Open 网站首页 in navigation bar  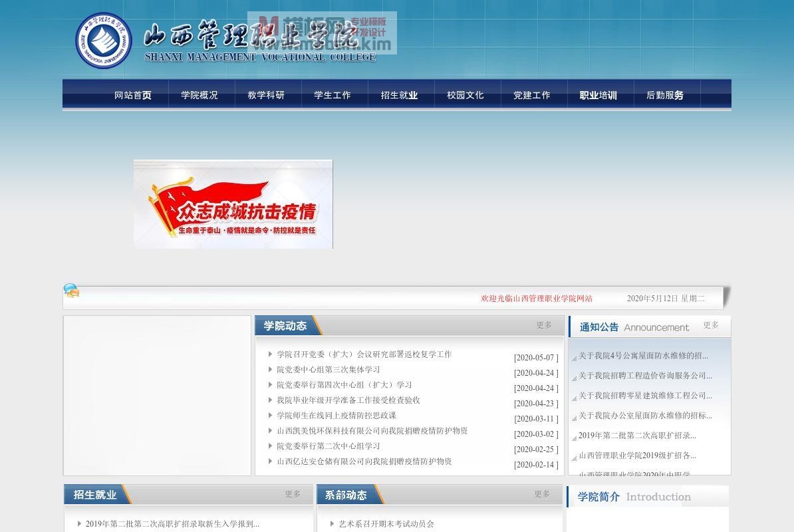133,95
